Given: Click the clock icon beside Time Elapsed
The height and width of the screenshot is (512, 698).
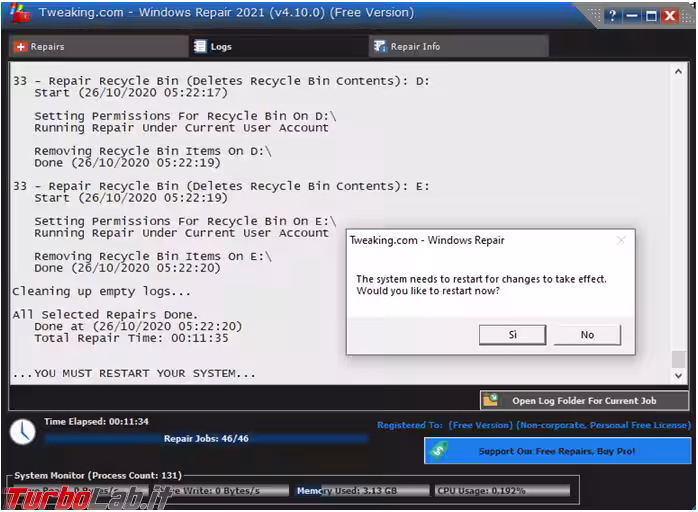Looking at the screenshot, I should tap(23, 431).
